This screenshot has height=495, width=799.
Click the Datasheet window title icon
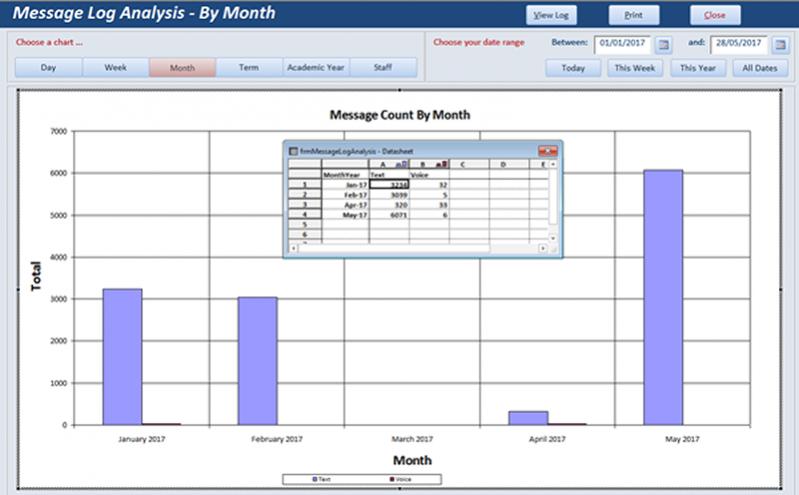(293, 151)
